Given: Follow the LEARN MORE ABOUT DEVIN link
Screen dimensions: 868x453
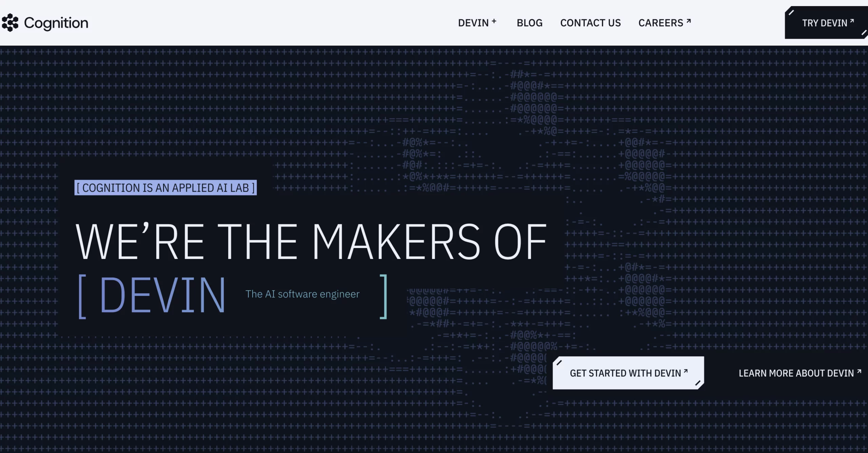Looking at the screenshot, I should [x=796, y=373].
